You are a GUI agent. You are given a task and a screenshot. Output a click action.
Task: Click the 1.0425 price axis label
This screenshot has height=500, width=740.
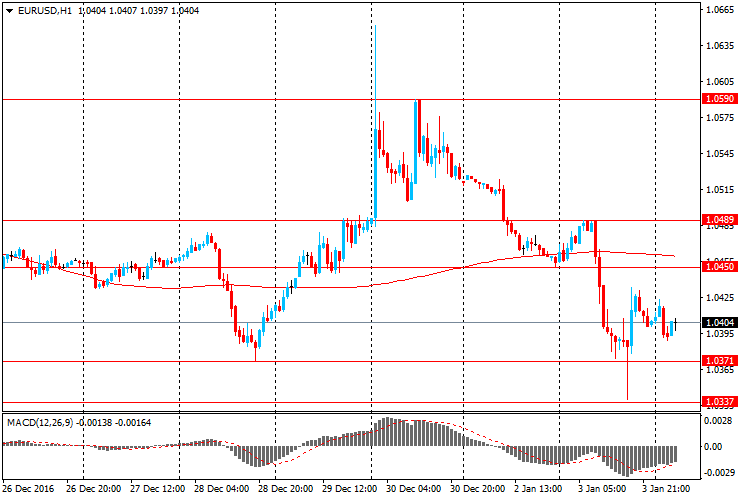pyautogui.click(x=720, y=297)
